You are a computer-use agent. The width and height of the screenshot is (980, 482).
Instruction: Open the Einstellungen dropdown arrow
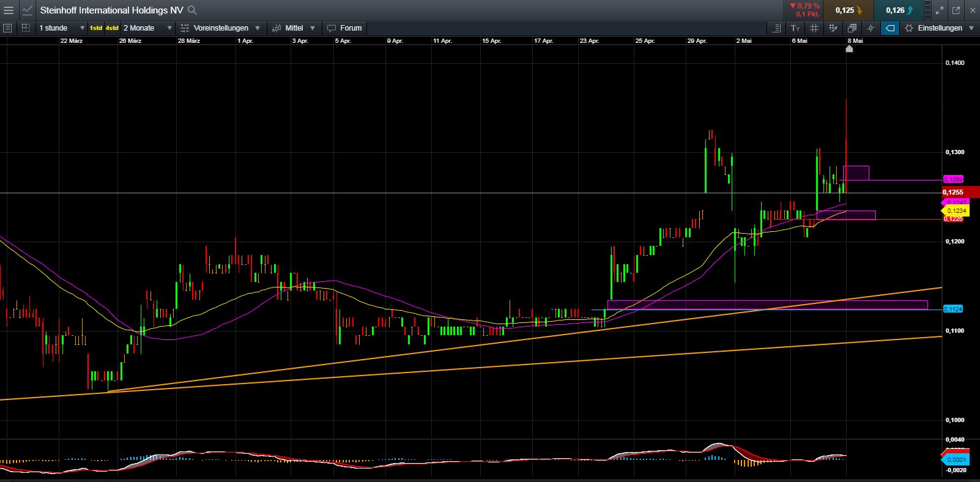(x=971, y=28)
